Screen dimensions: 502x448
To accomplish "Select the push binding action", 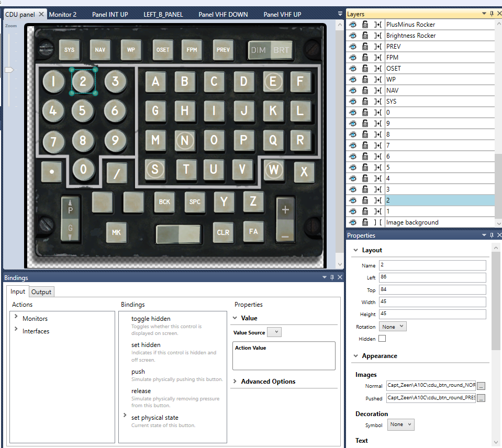I will pos(138,372).
